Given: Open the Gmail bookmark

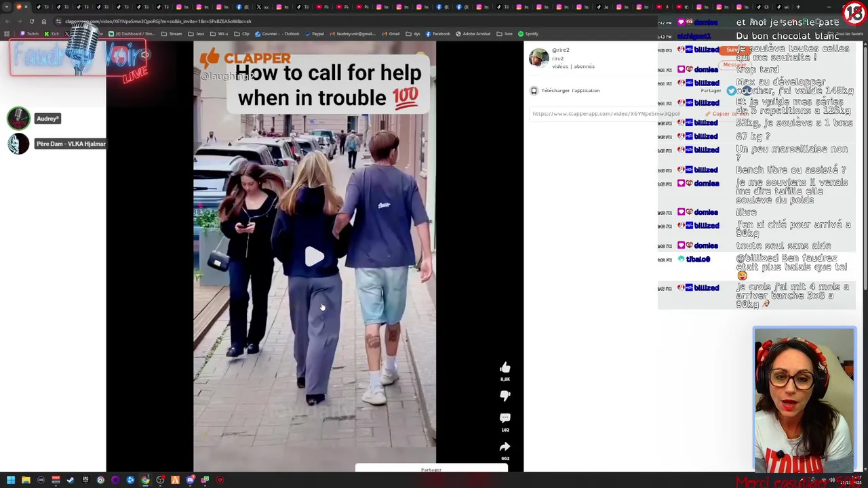Looking at the screenshot, I should pos(391,34).
